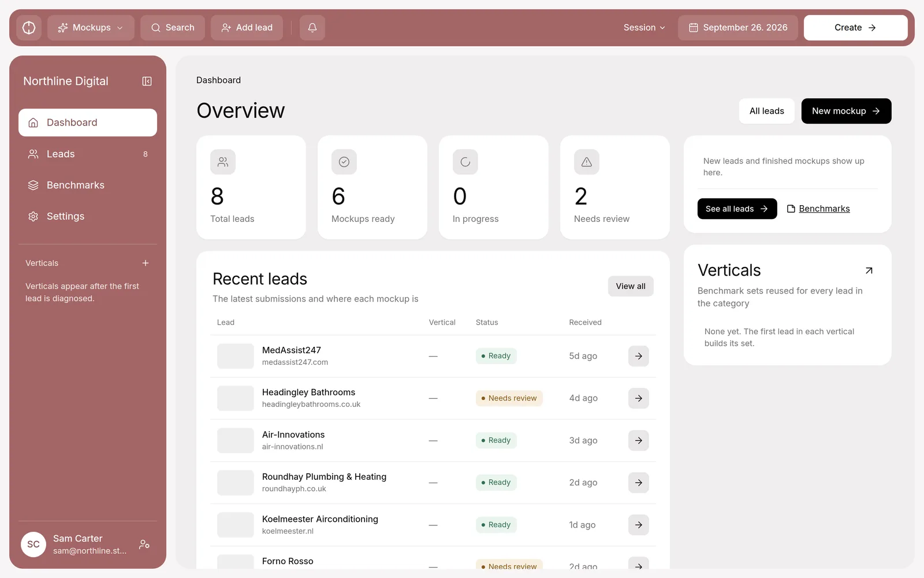924x578 pixels.
Task: Open Leads in the sidebar
Action: click(88, 154)
